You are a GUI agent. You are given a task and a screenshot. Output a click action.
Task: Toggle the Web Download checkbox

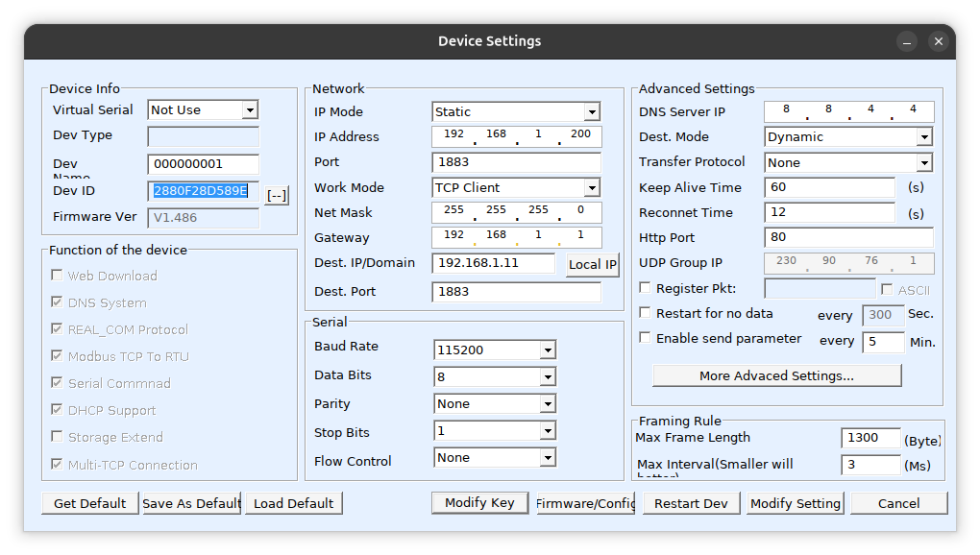(57, 275)
